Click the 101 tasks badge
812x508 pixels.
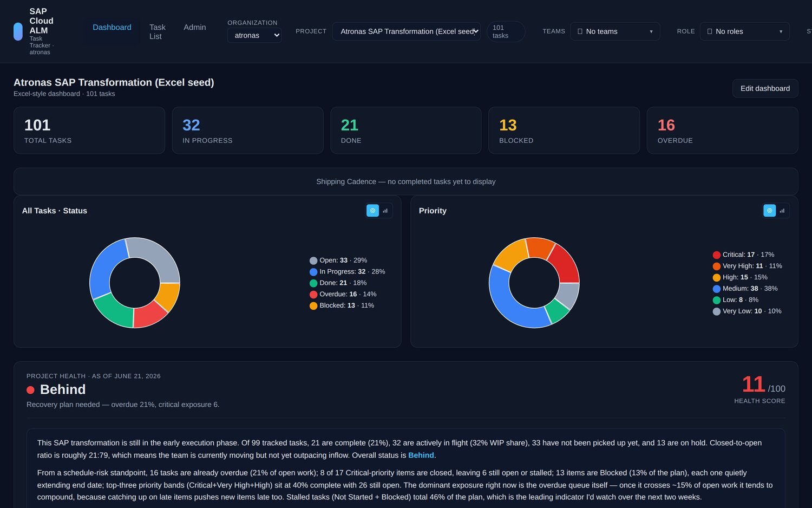pyautogui.click(x=506, y=31)
